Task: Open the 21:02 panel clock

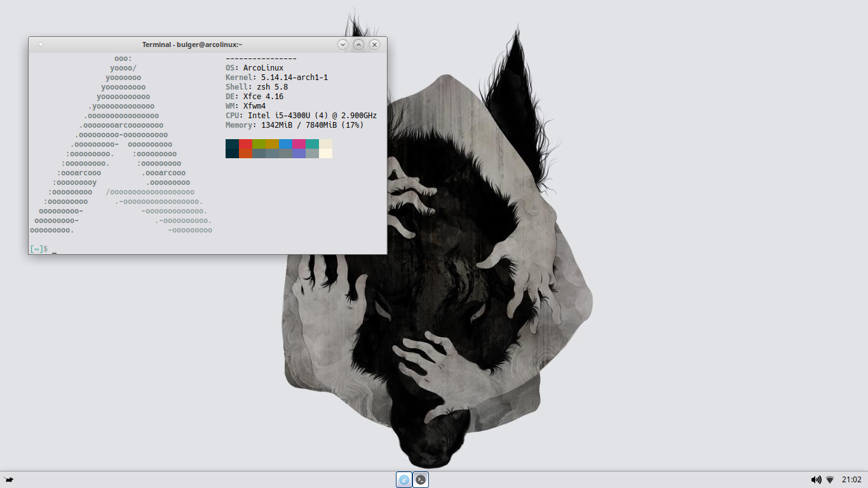Action: point(851,480)
